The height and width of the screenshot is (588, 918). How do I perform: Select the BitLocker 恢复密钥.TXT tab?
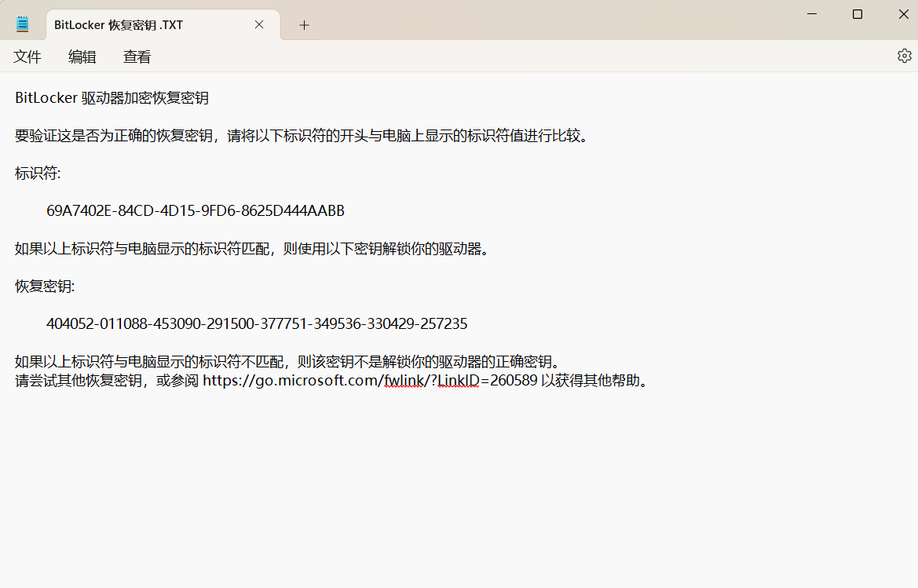pos(163,24)
